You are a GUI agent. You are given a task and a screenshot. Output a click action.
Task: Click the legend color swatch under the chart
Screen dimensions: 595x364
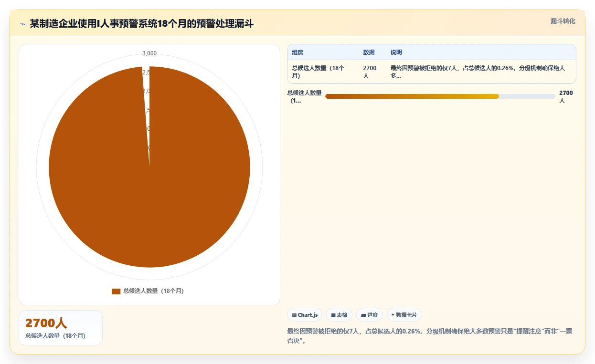(x=116, y=291)
